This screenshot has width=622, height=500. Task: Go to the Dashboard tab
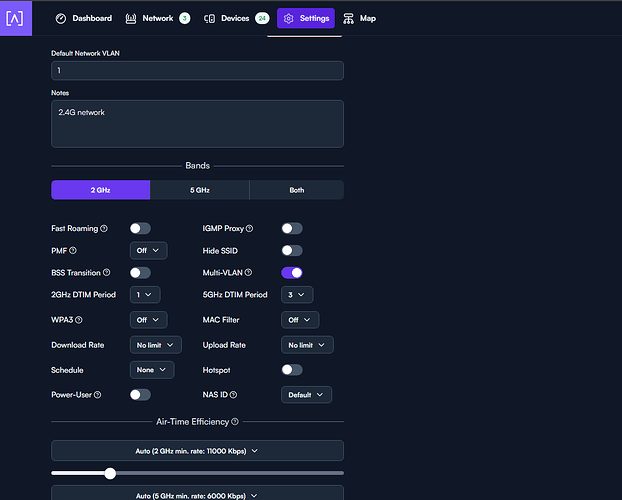pos(84,18)
